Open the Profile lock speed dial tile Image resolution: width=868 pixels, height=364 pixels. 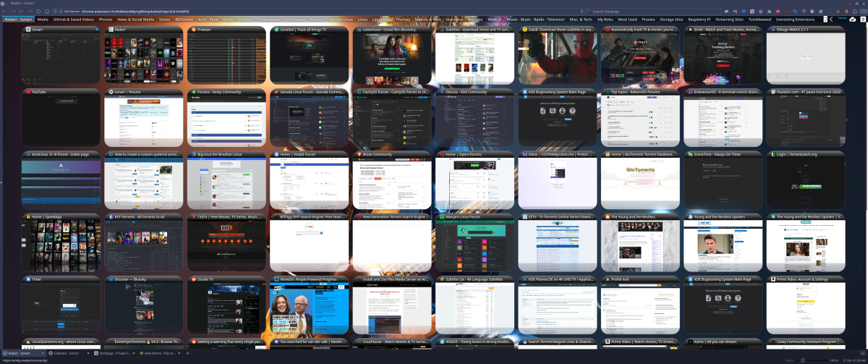point(640,304)
